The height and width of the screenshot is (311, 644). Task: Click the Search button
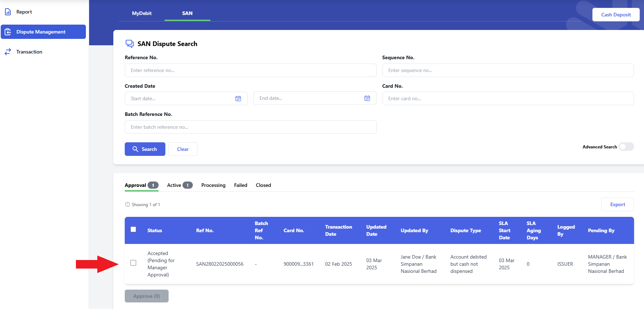tap(145, 149)
